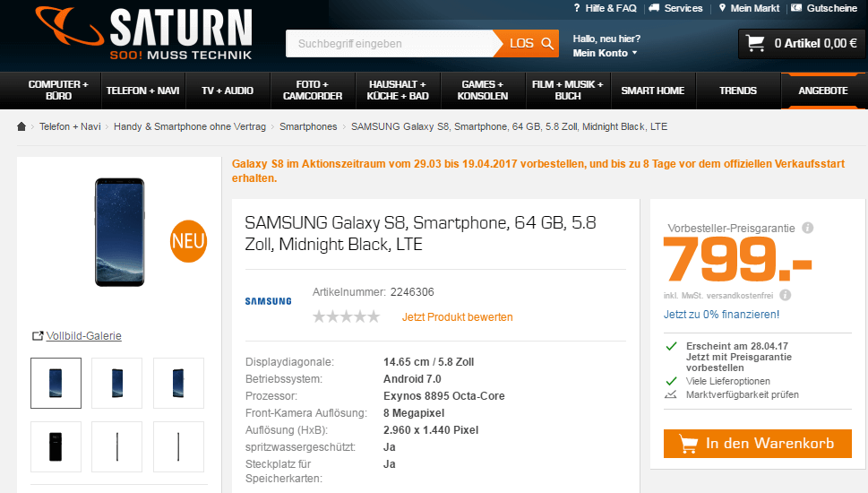This screenshot has width=868, height=493.
Task: Open Jetzt zu 0% finanzieren link
Action: click(721, 315)
